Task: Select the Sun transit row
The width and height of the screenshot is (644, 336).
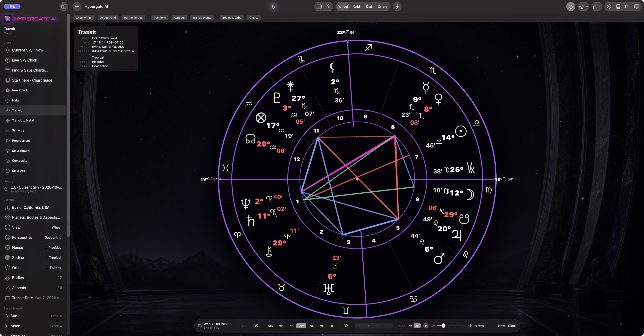Action: 33,316
